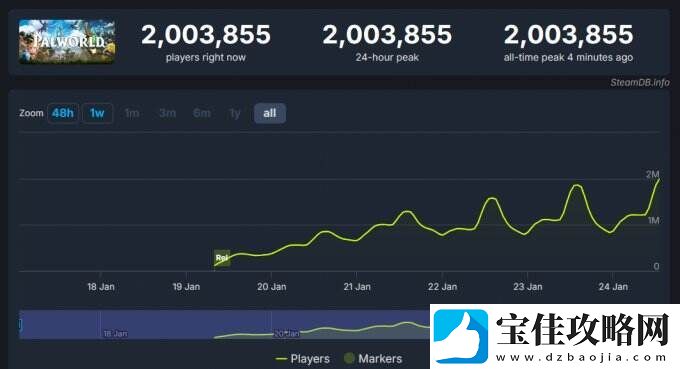The image size is (680, 369).
Task: Select the 1m zoom option
Action: click(x=132, y=113)
